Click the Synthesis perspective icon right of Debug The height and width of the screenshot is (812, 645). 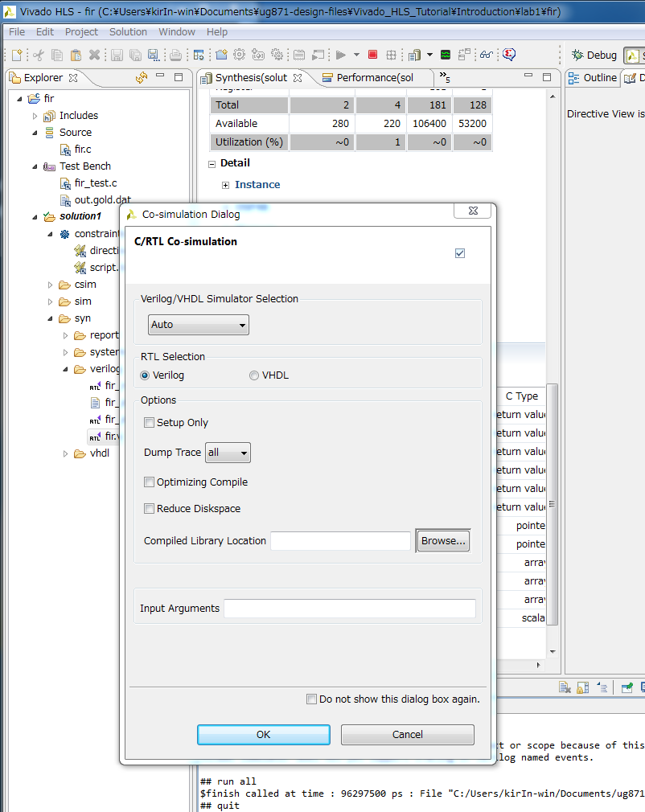tap(632, 55)
